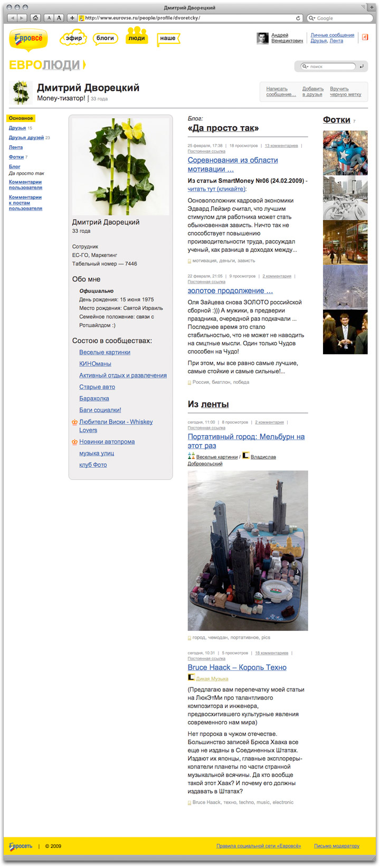Screen dimensions: 380x868
Task: Click the «Письмо модератору» footer link
Action: tap(336, 846)
